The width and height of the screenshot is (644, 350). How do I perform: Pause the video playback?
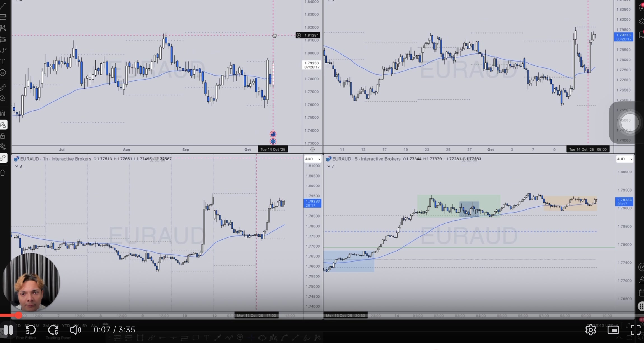(x=9, y=330)
